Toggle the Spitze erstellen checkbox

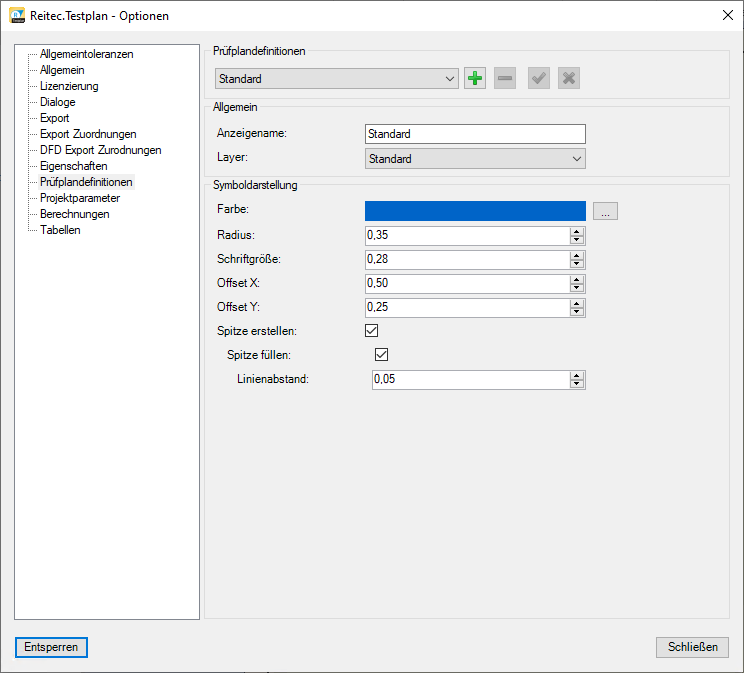[x=372, y=330]
